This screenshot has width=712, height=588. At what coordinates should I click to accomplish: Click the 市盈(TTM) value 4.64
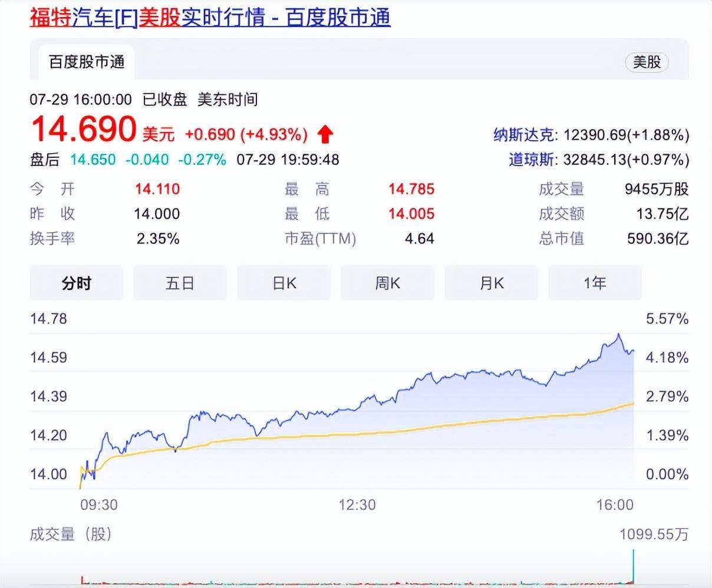[420, 239]
